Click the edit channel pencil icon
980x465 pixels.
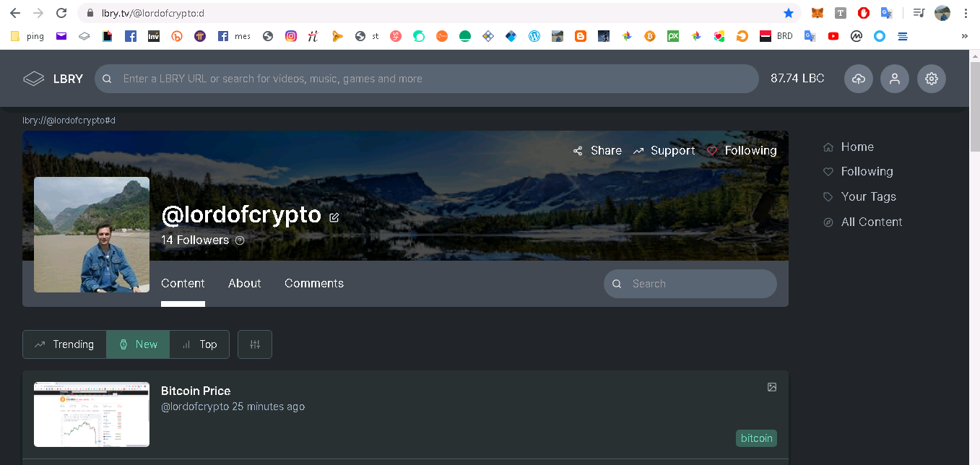click(x=334, y=217)
